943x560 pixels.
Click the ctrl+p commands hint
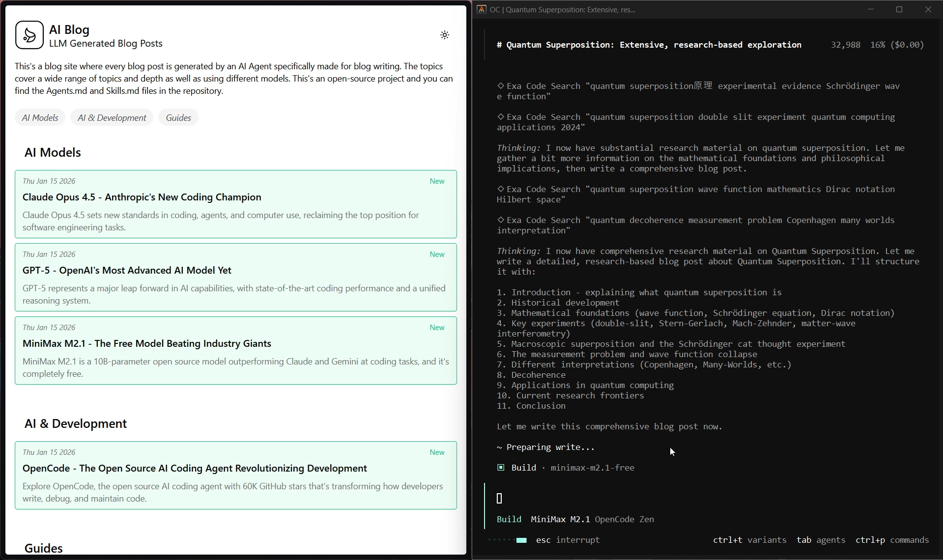(892, 540)
